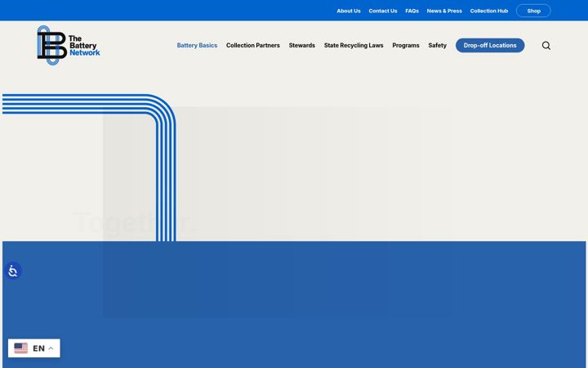Viewport: 588px width, 368px height.
Task: Open the Collection Hub link
Action: click(x=489, y=11)
